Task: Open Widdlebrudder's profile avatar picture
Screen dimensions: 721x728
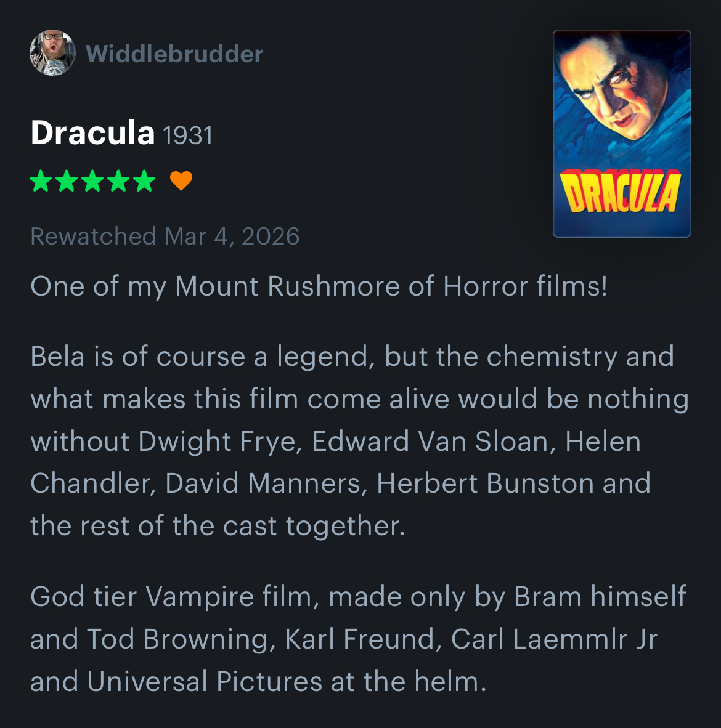Action: click(x=52, y=53)
